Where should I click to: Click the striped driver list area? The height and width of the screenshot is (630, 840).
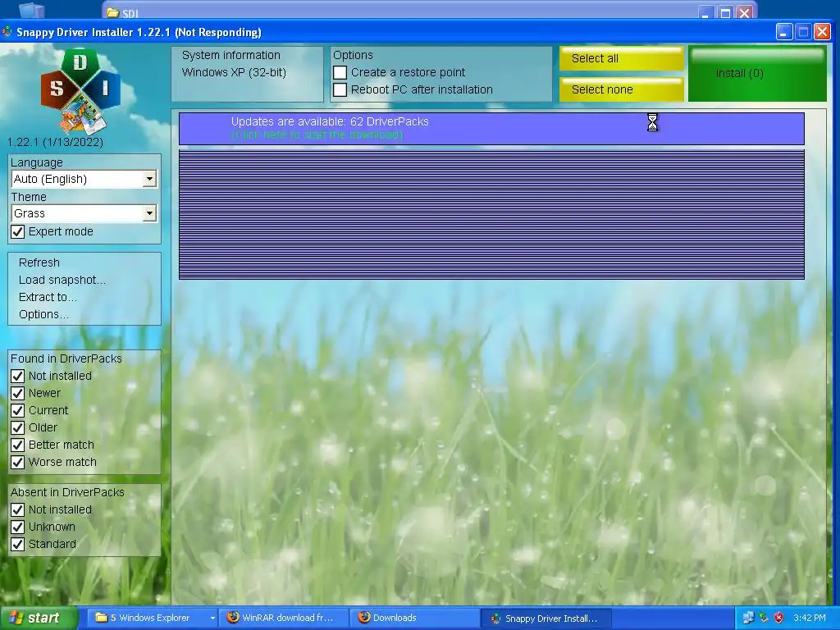pos(491,215)
